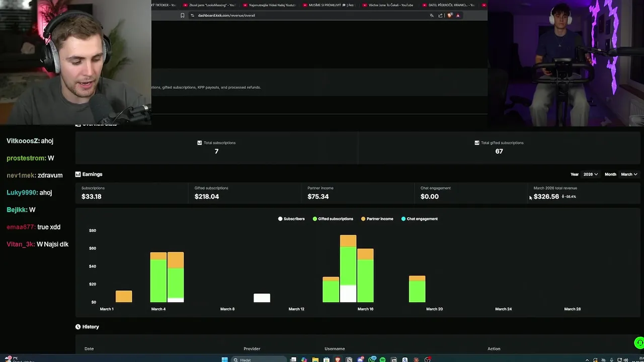Click the March 2 orange chart bar
This screenshot has height=362, width=644.
coord(124,296)
